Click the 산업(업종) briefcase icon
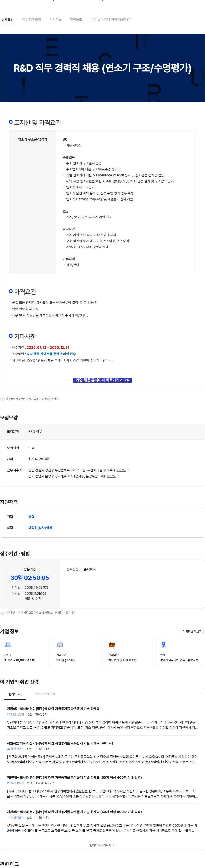The width and height of the screenshot is (205, 868). [x=112, y=645]
